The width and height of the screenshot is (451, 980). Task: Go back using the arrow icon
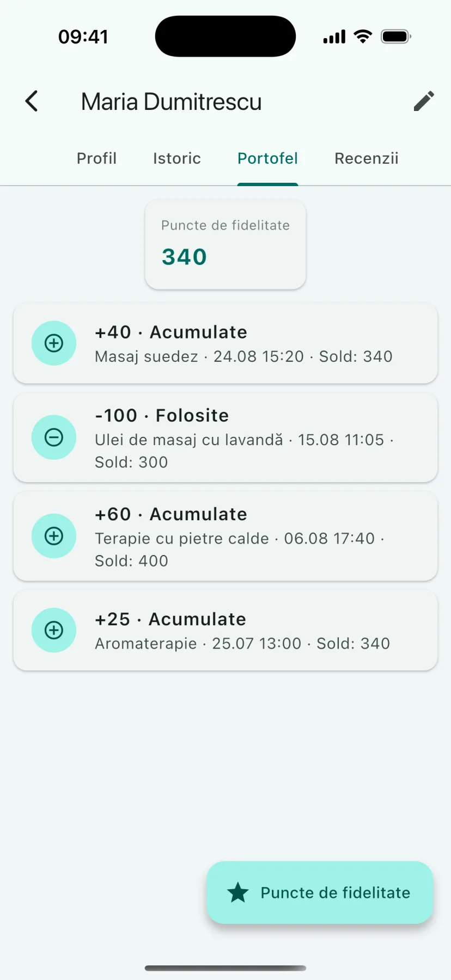[x=32, y=101]
